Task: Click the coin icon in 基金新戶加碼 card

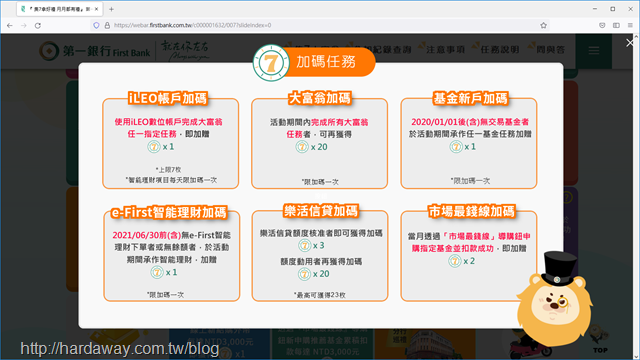Action: tap(456, 147)
